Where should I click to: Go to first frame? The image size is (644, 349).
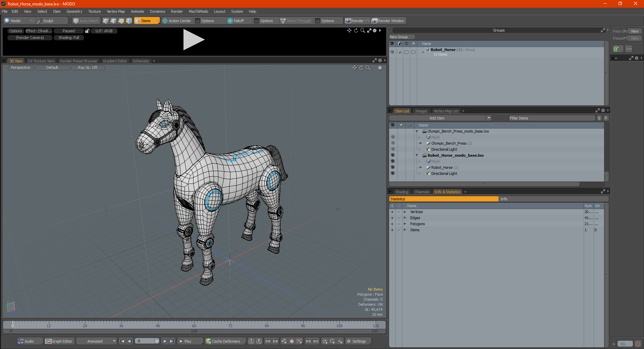[x=122, y=341]
